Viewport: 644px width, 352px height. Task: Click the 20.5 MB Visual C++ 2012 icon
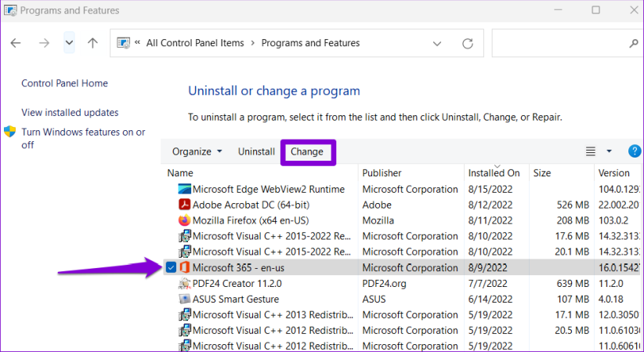coord(184,331)
